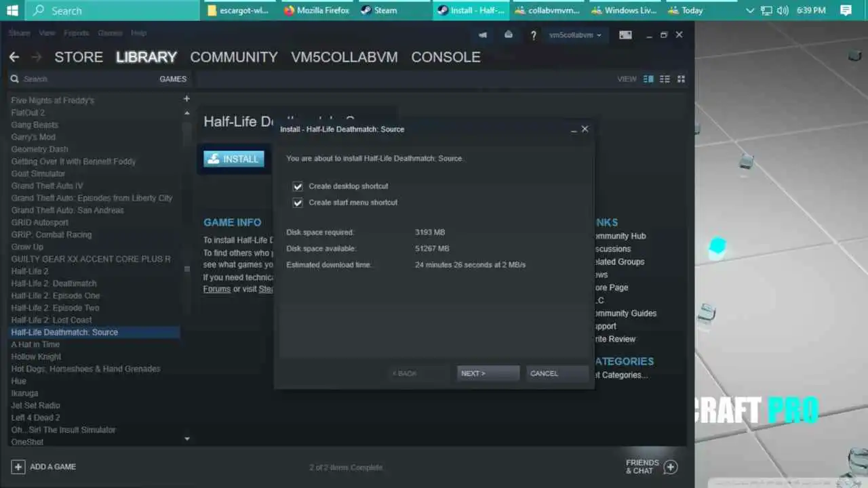This screenshot has height=488, width=868.
Task: Open the Forums link
Action: coord(217,289)
